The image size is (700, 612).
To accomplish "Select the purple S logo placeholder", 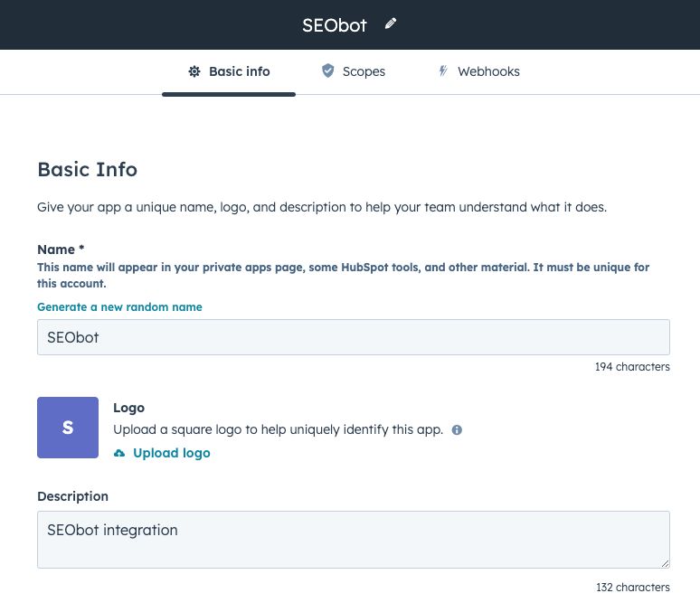I will pos(68,428).
